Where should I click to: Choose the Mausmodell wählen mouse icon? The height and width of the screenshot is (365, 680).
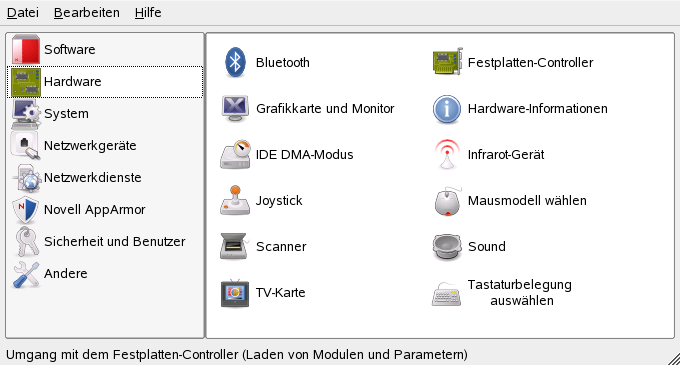pos(447,201)
